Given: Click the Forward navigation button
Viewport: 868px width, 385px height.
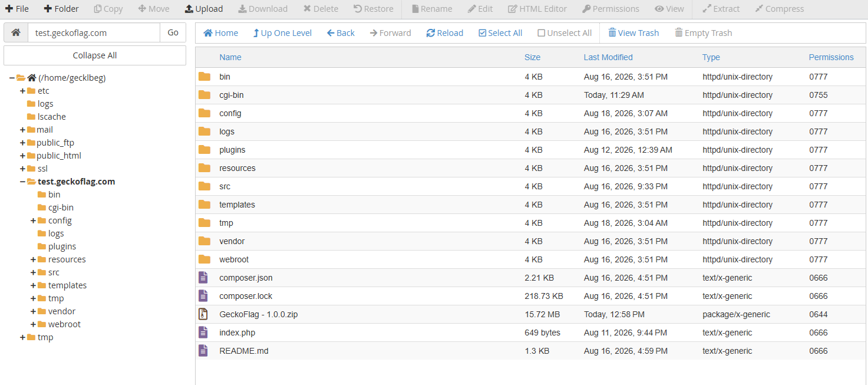Looking at the screenshot, I should pyautogui.click(x=390, y=33).
